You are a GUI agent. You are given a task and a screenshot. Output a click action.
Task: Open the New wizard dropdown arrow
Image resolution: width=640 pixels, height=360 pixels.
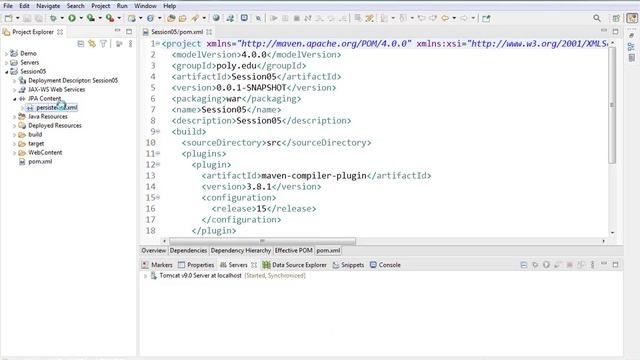click(17, 18)
